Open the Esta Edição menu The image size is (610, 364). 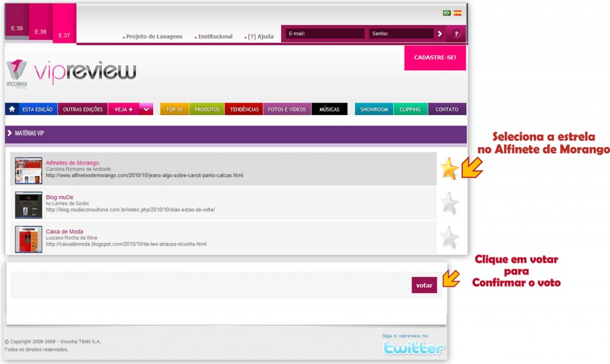38,109
